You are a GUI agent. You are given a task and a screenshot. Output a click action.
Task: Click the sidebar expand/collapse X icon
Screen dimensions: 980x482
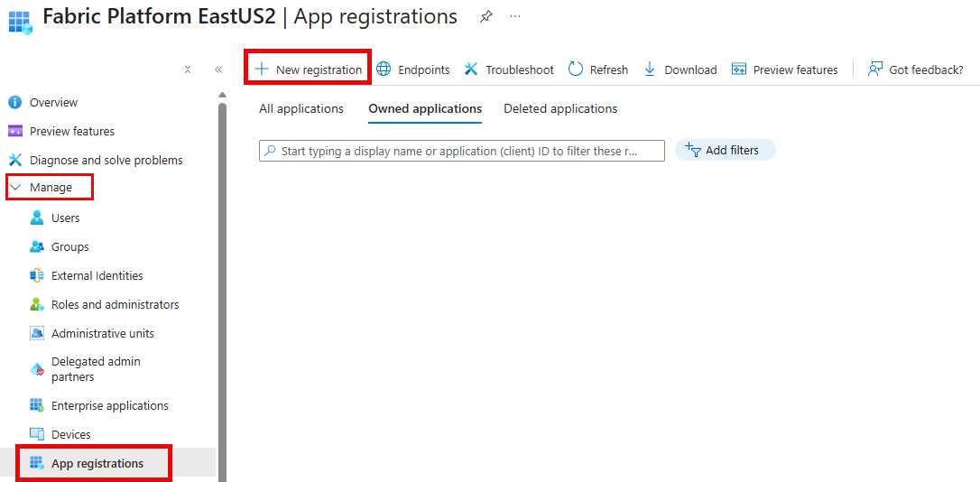187,70
